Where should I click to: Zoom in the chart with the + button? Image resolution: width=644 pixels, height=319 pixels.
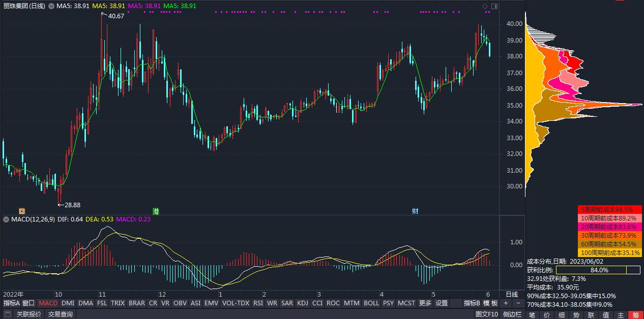(x=506, y=303)
